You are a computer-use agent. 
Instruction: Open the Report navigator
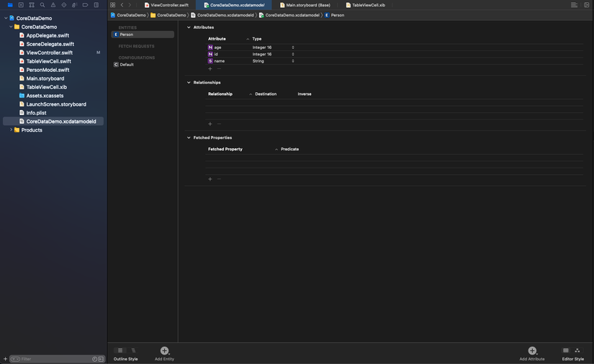[x=96, y=5]
